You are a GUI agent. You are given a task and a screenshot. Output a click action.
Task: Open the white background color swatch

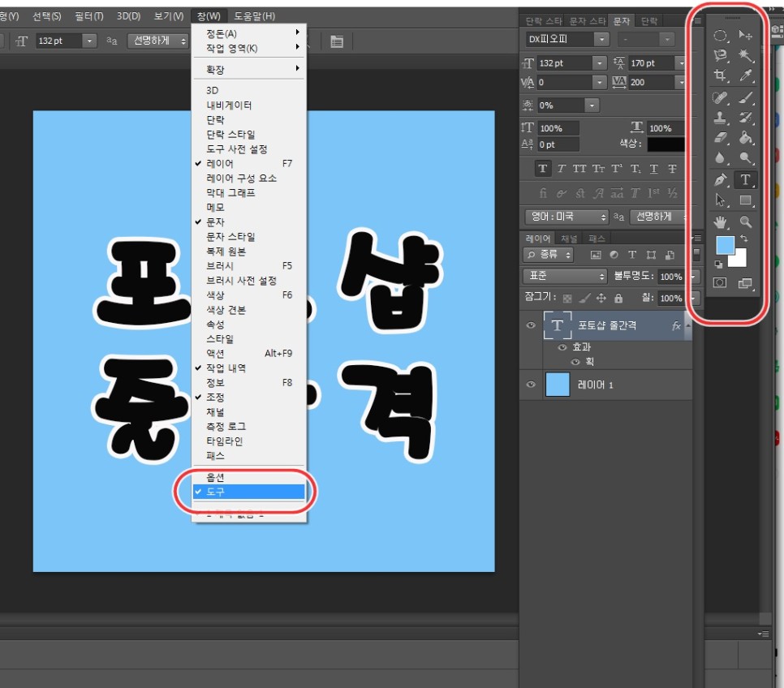pyautogui.click(x=739, y=260)
